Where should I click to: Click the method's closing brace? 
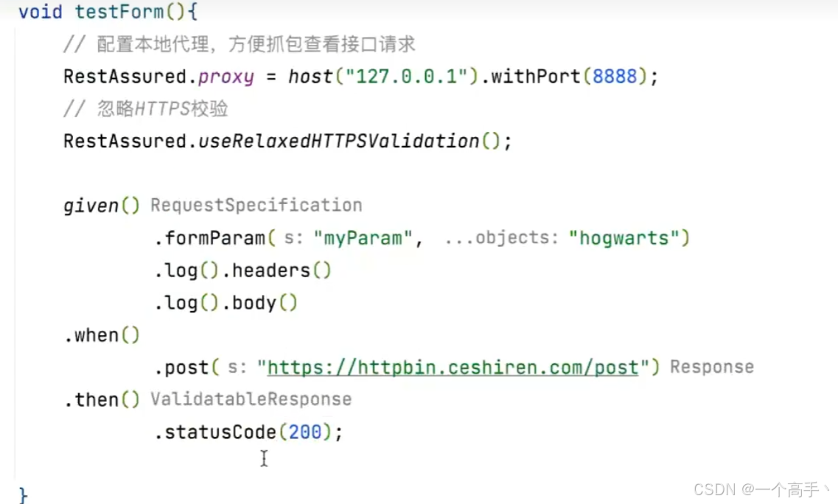22,495
